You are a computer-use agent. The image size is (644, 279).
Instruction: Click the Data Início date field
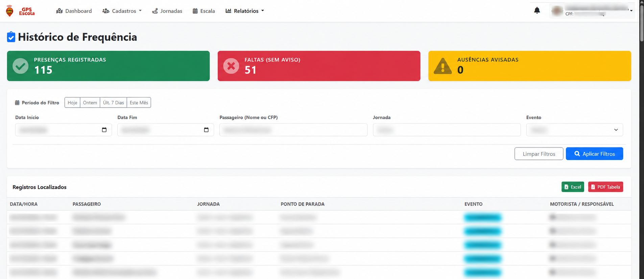click(x=64, y=130)
